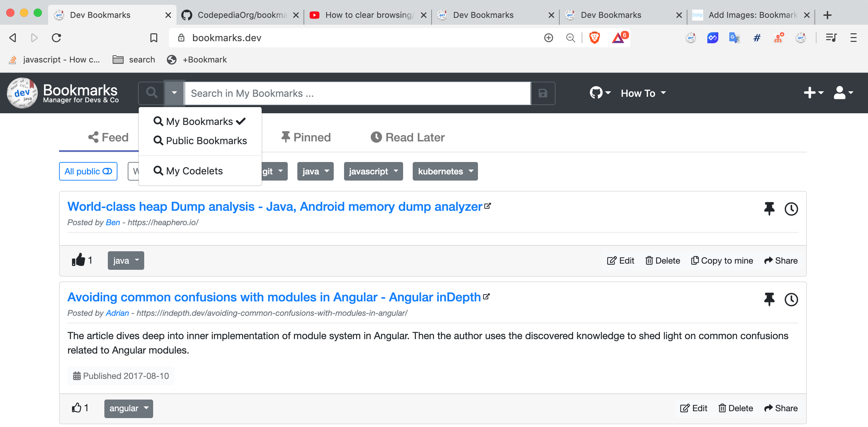The height and width of the screenshot is (427, 868).
Task: Open the Brave Shields lion icon
Action: point(594,37)
